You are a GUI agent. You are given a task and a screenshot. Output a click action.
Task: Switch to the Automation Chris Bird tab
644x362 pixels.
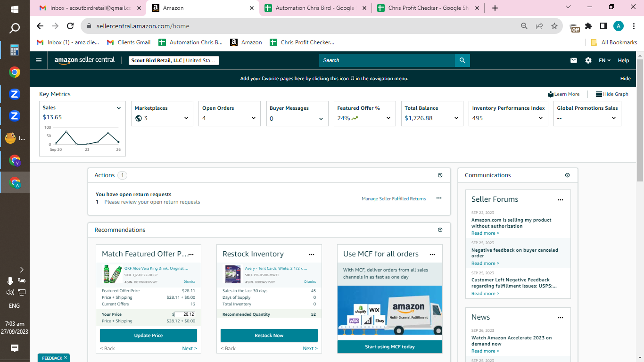314,8
